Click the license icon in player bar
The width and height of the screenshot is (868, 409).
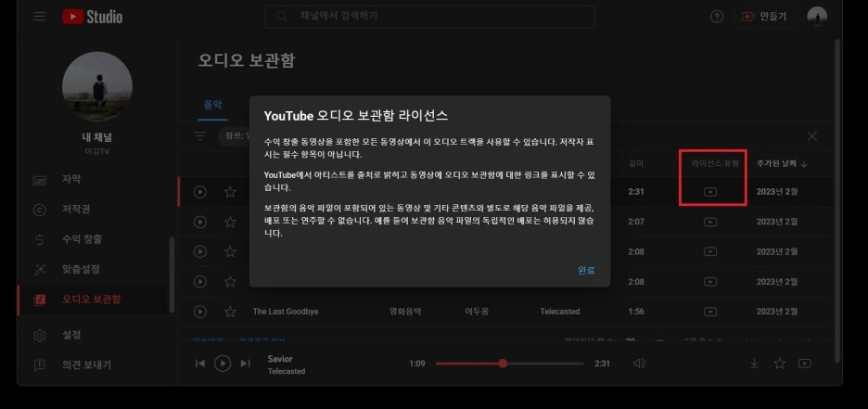tap(805, 363)
